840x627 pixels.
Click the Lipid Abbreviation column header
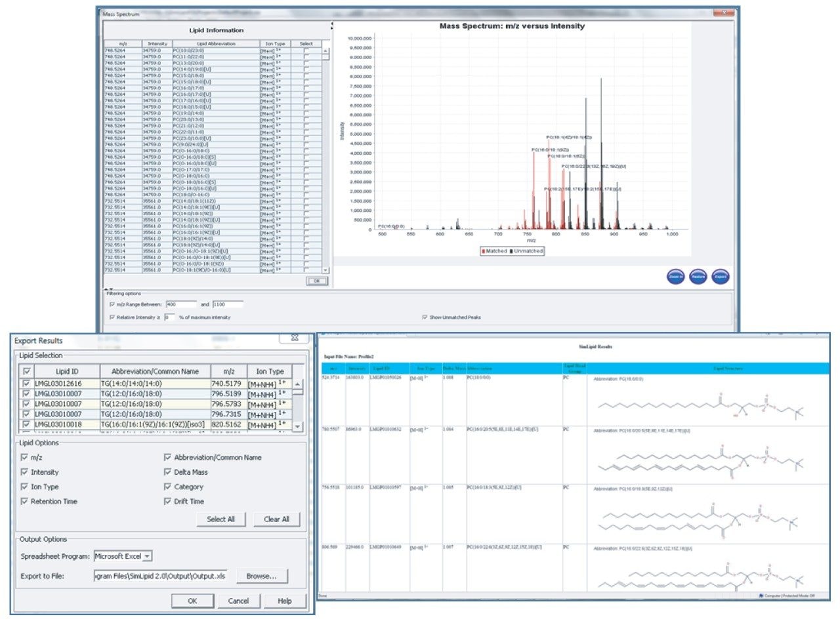[x=216, y=44]
